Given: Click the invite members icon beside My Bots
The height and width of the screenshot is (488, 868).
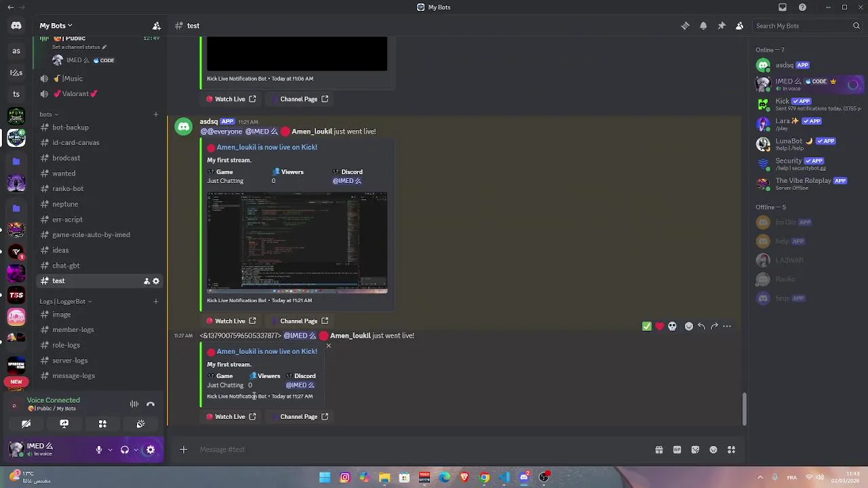Looking at the screenshot, I should click(157, 26).
